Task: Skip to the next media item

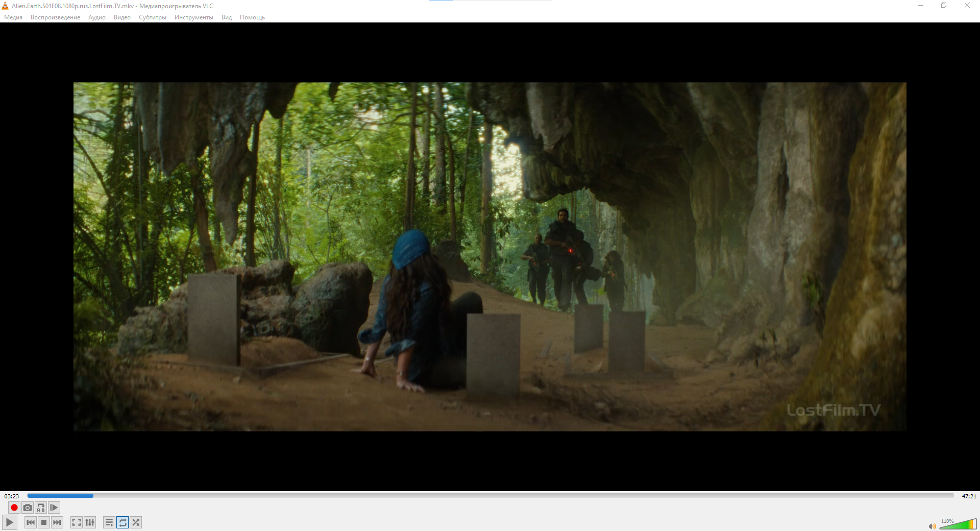Action: click(x=57, y=522)
